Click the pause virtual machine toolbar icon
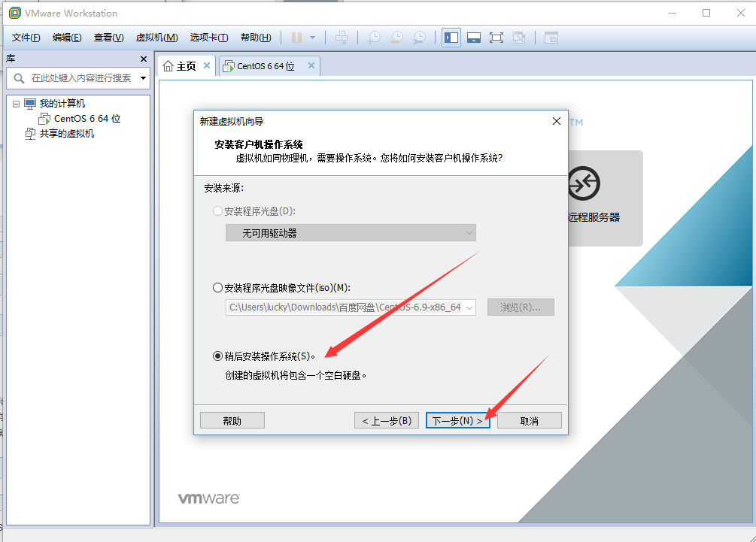Image resolution: width=756 pixels, height=542 pixels. [x=296, y=38]
